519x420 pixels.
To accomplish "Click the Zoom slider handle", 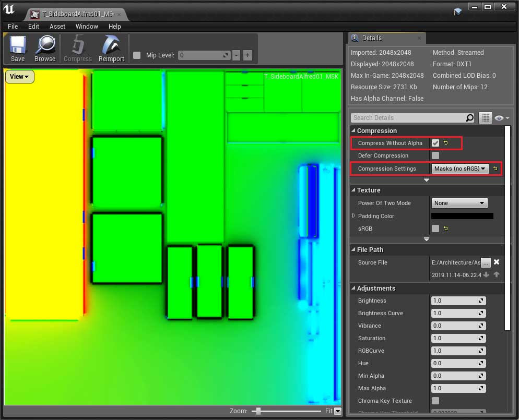I will tap(258, 411).
